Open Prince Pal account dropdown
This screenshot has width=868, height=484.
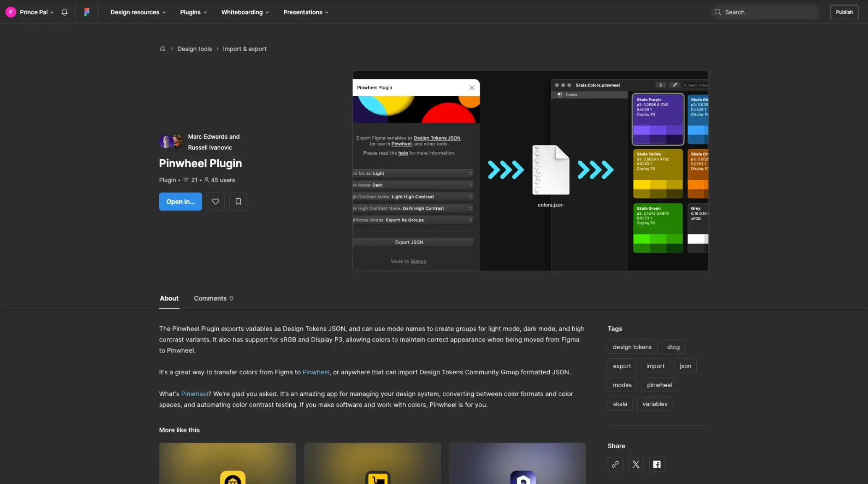coord(37,12)
